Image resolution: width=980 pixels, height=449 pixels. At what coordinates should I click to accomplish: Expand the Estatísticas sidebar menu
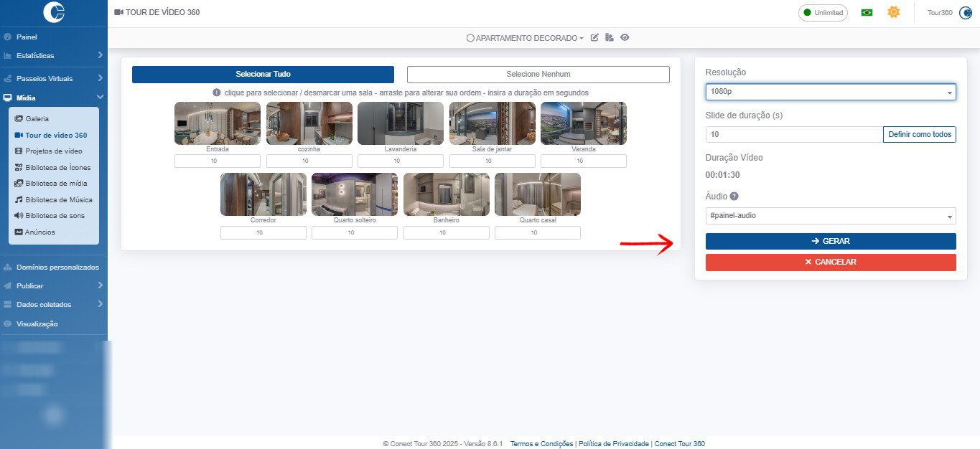click(x=54, y=55)
